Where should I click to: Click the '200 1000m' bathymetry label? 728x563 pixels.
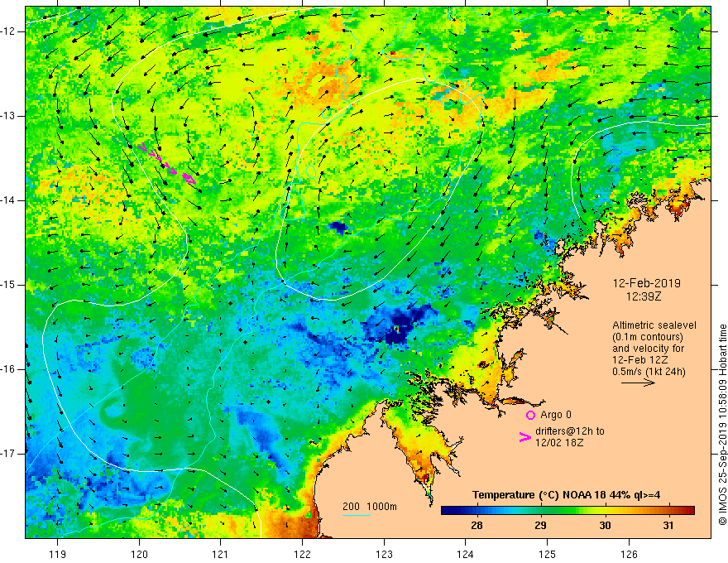(x=370, y=507)
